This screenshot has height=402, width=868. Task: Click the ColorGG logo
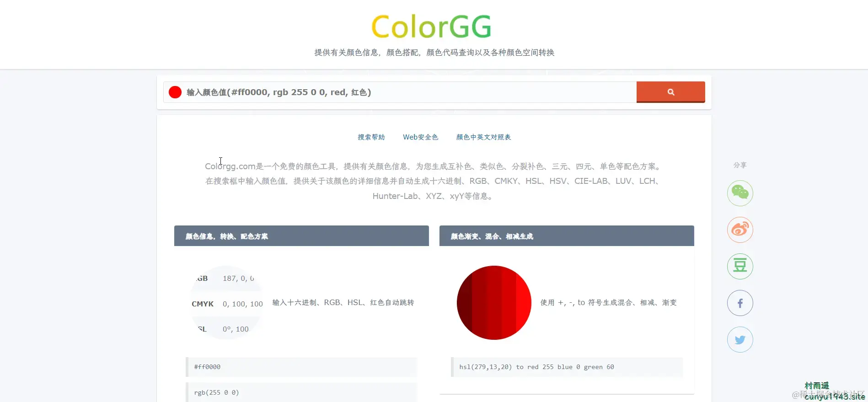tap(431, 27)
